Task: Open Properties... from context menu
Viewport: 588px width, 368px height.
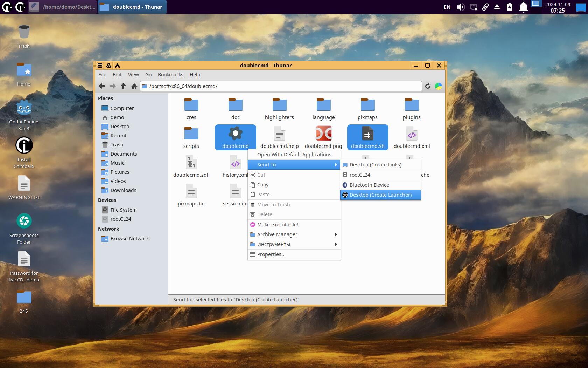Action: coord(271,254)
